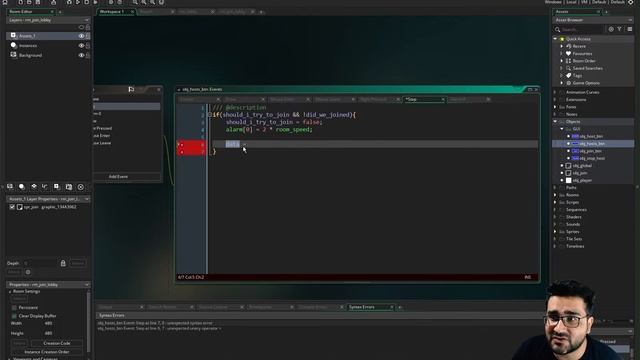This screenshot has width=640, height=360.
Task: Click the depth lock icon in layer properties
Action: 63,263
